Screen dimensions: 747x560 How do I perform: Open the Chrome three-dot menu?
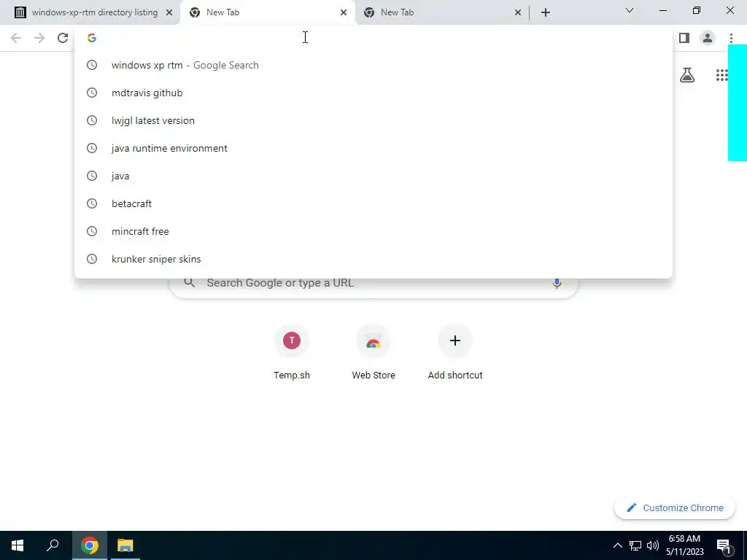click(x=731, y=38)
